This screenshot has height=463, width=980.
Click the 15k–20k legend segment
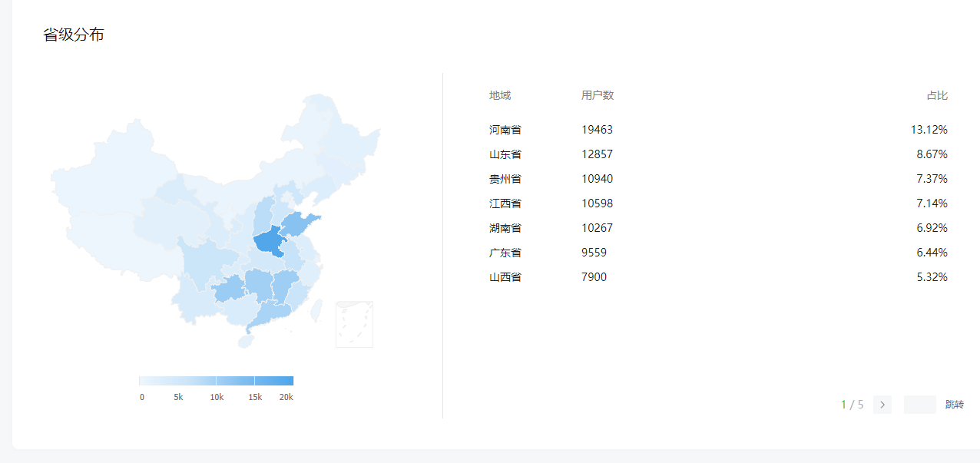tap(274, 381)
